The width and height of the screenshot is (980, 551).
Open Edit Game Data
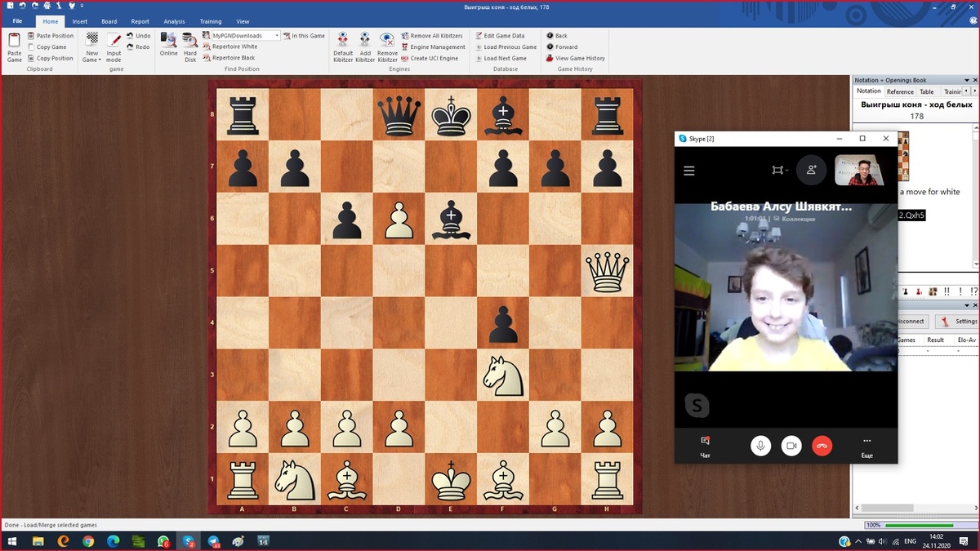(x=499, y=36)
